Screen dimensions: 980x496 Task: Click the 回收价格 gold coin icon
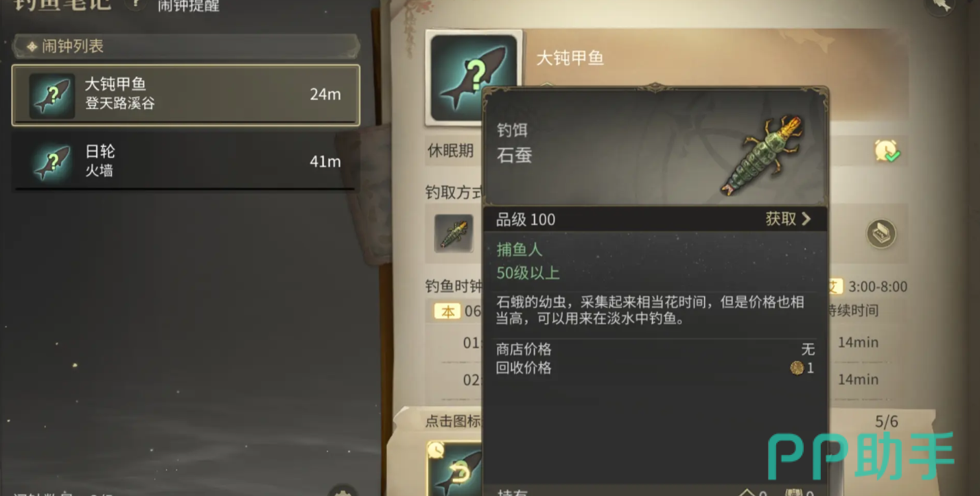(x=797, y=368)
